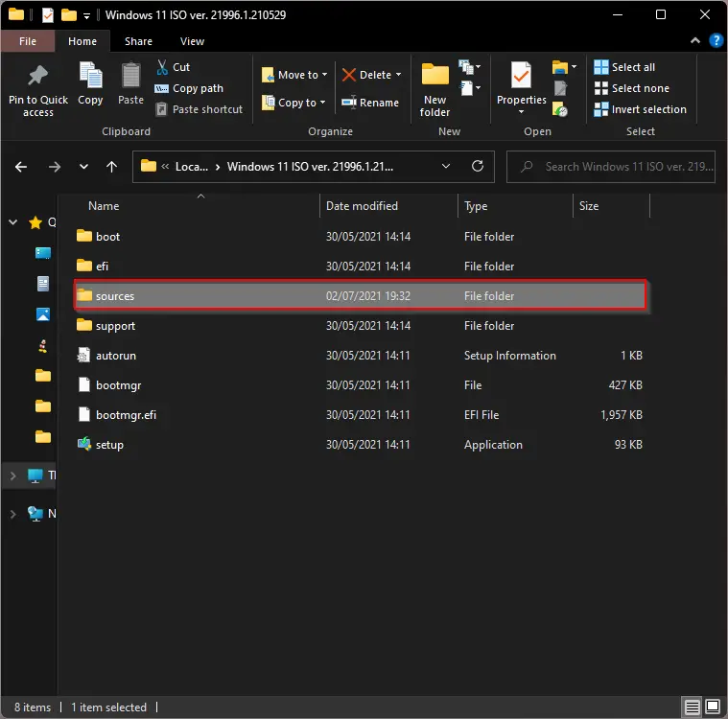Collapse the ribbon with chevron
Image resolution: width=728 pixels, height=719 pixels.
click(x=695, y=41)
